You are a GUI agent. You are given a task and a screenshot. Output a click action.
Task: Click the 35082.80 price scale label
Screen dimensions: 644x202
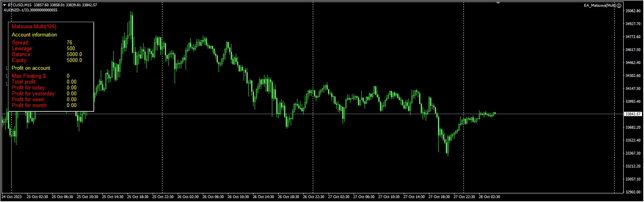coord(633,11)
